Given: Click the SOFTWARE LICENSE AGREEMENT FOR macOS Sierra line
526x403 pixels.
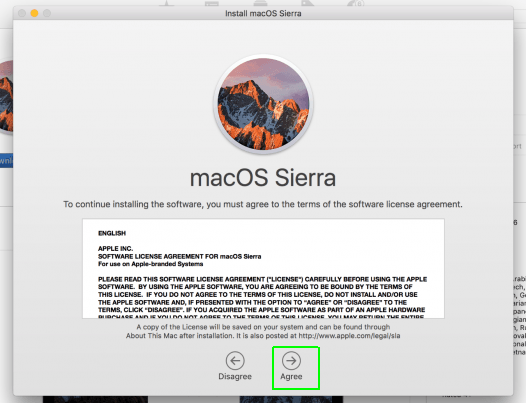Looking at the screenshot, I should [x=179, y=256].
